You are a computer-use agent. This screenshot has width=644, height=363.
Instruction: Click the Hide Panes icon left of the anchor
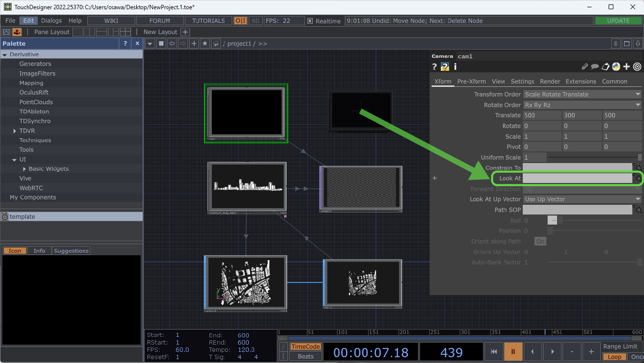6,32
